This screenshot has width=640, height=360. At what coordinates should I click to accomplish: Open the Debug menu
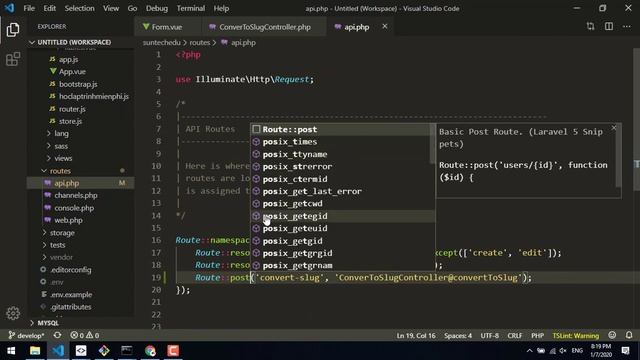coord(157,8)
